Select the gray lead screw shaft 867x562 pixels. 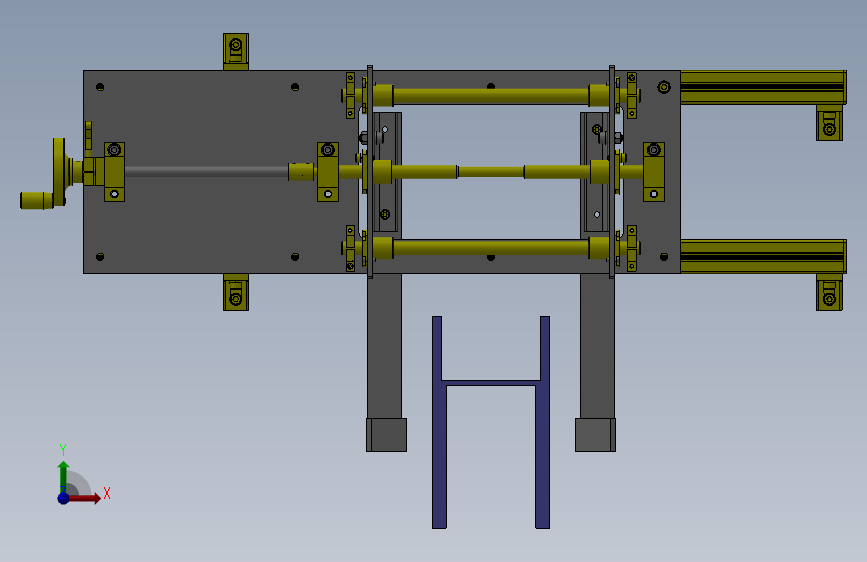pos(206,172)
